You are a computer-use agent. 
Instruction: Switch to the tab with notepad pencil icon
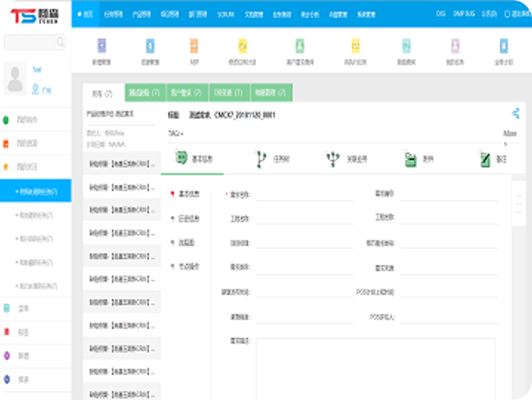[494, 159]
